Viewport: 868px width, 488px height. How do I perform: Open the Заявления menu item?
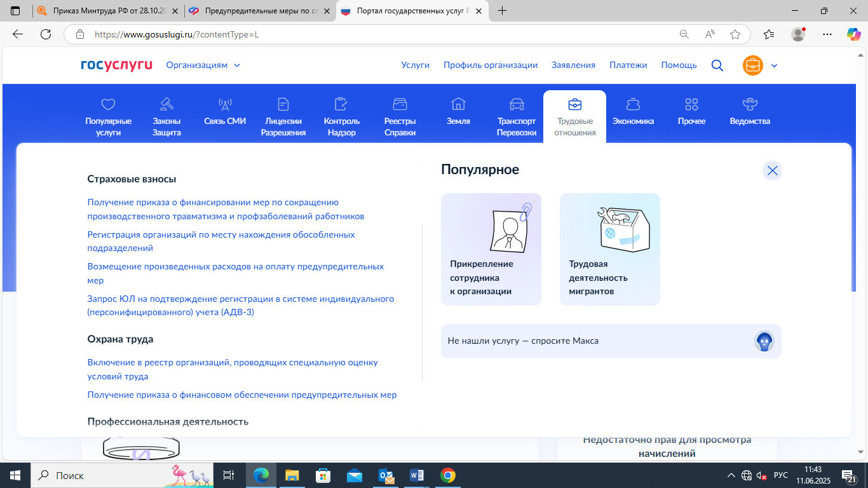point(573,65)
